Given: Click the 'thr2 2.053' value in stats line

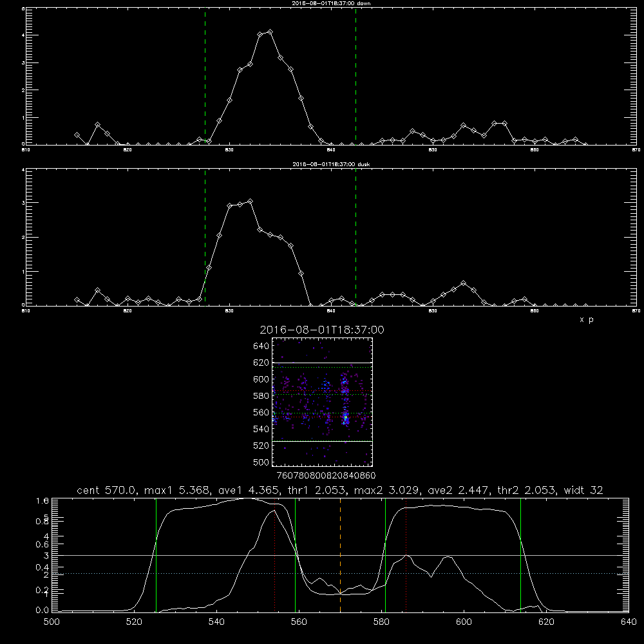Looking at the screenshot, I should [527, 490].
